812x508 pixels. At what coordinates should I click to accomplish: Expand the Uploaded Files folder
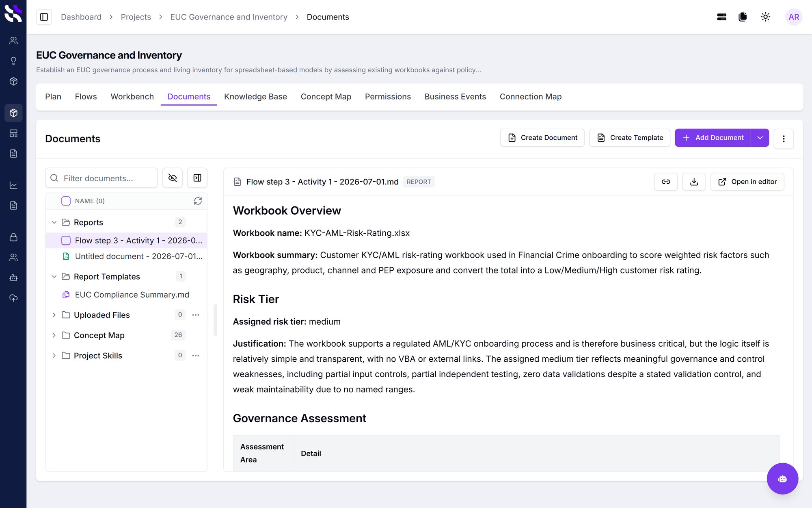pyautogui.click(x=54, y=315)
